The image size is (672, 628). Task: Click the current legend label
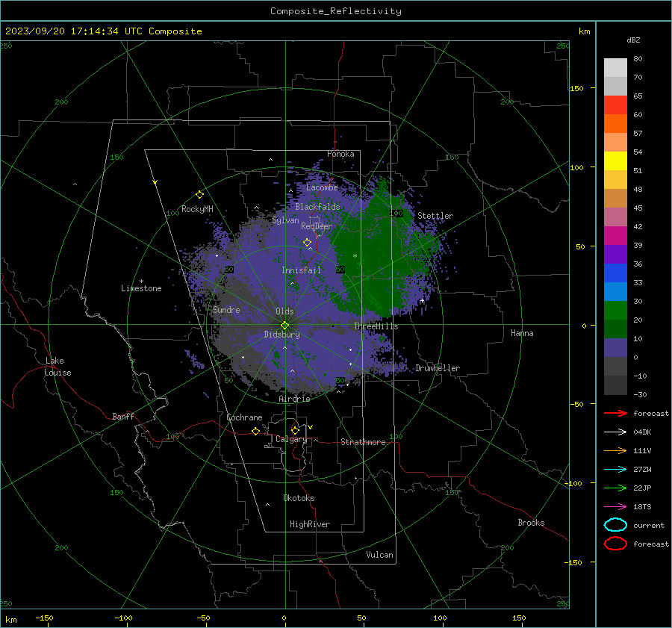pyautogui.click(x=649, y=525)
